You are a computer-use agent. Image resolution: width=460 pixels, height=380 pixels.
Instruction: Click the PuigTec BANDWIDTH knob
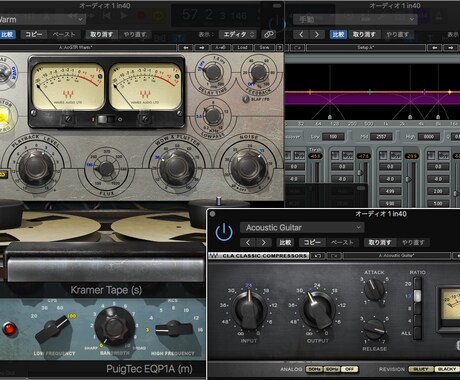[x=114, y=327]
